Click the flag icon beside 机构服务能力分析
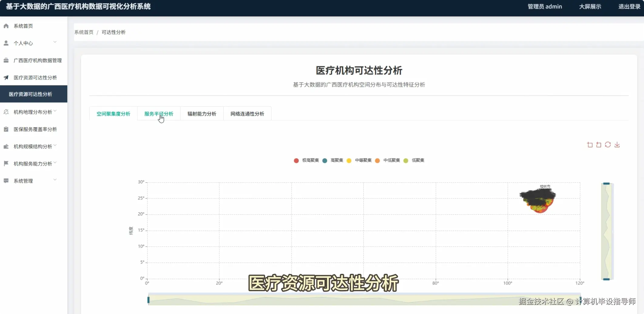This screenshot has width=644, height=314. click(6, 164)
